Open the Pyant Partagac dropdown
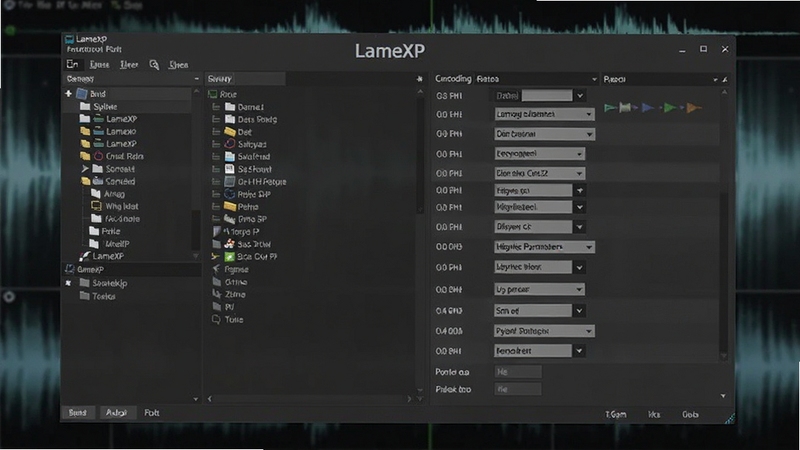Image resolution: width=800 pixels, height=450 pixels. pos(544,331)
